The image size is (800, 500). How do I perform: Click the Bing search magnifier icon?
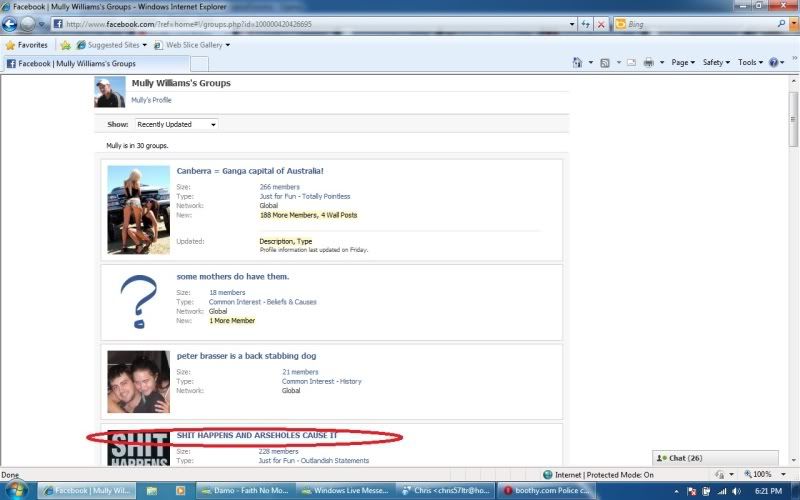(781, 24)
